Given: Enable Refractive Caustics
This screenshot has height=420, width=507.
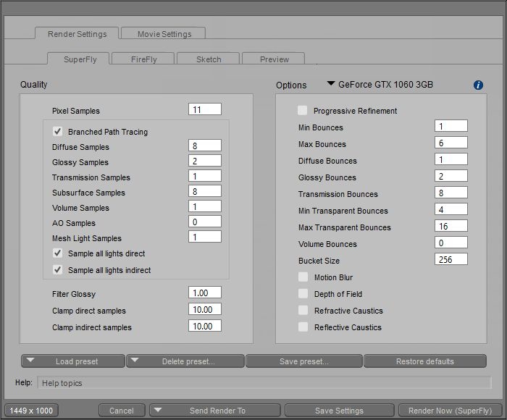Looking at the screenshot, I should [303, 311].
